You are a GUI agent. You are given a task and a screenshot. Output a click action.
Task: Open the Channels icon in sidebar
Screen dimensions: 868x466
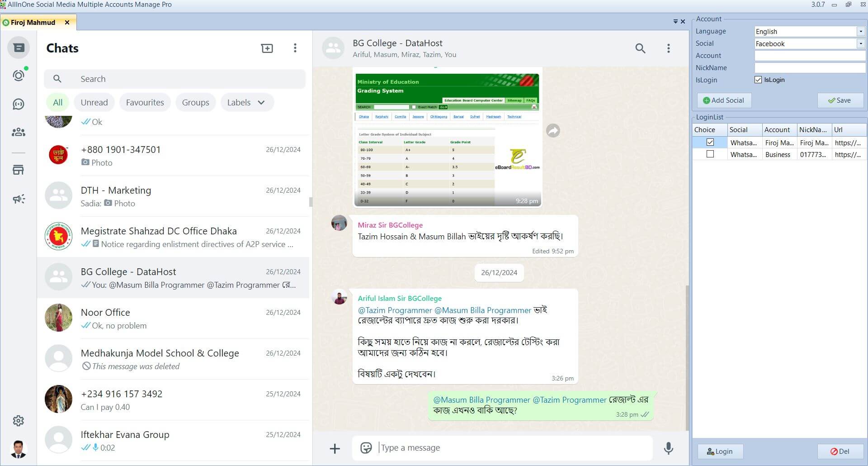pyautogui.click(x=19, y=104)
